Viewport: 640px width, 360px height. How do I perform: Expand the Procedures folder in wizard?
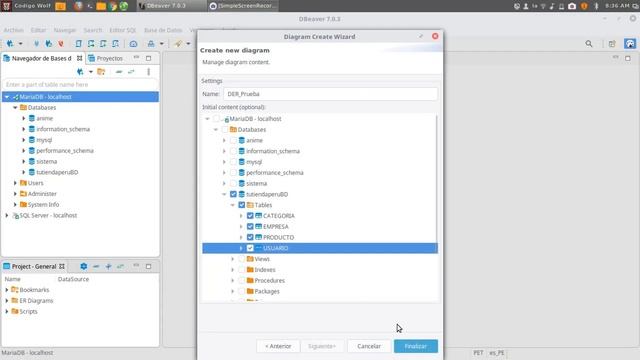coord(233,280)
